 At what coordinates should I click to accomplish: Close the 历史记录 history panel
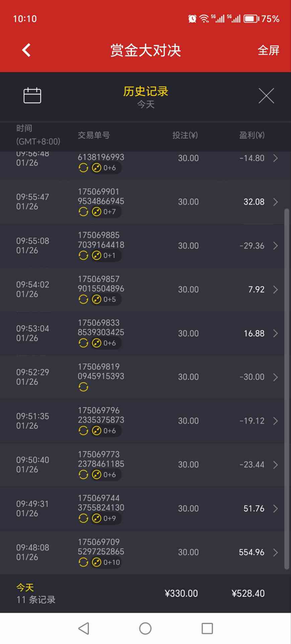(x=266, y=96)
